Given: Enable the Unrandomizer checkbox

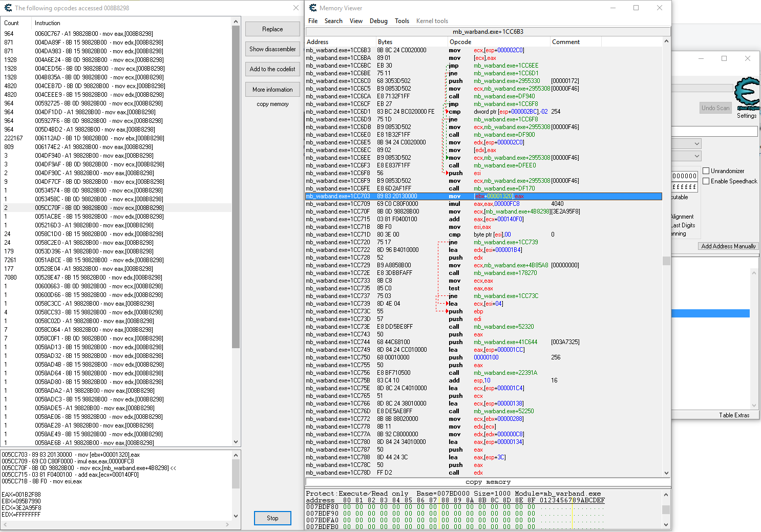Looking at the screenshot, I should tap(706, 171).
